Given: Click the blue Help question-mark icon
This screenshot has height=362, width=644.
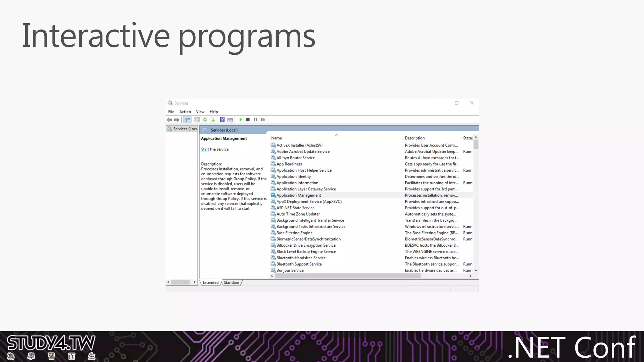Looking at the screenshot, I should pos(222,120).
